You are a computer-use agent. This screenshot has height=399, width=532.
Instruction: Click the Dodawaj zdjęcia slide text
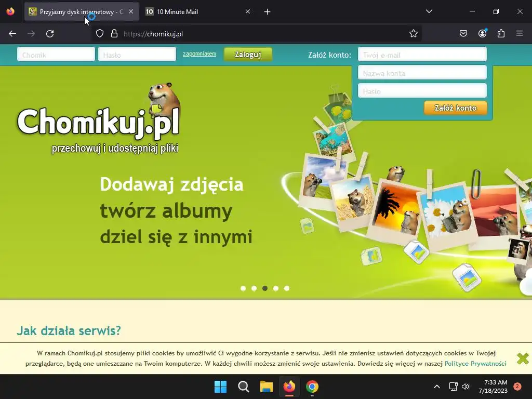click(171, 184)
